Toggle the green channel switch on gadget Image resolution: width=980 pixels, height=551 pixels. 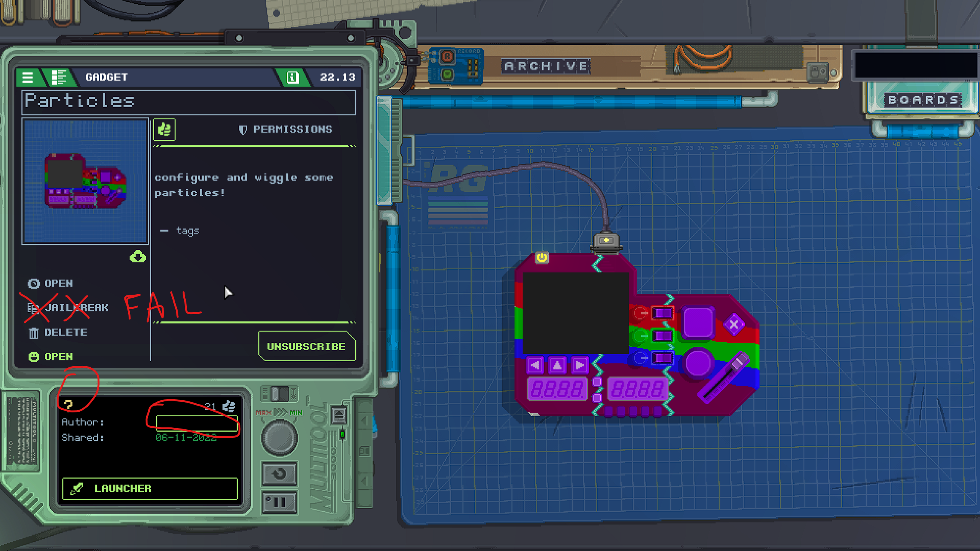663,336
